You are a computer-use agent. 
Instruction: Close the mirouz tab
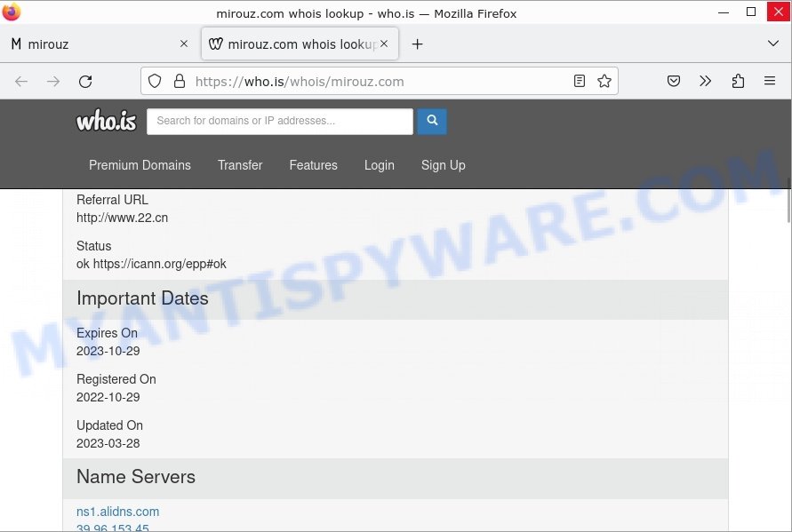pyautogui.click(x=184, y=44)
